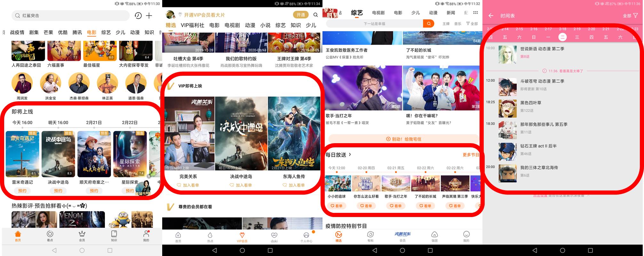The width and height of the screenshot is (644, 256).
Task: Tap orange search button beside 下一站是幸福 field
Action: [x=429, y=23]
